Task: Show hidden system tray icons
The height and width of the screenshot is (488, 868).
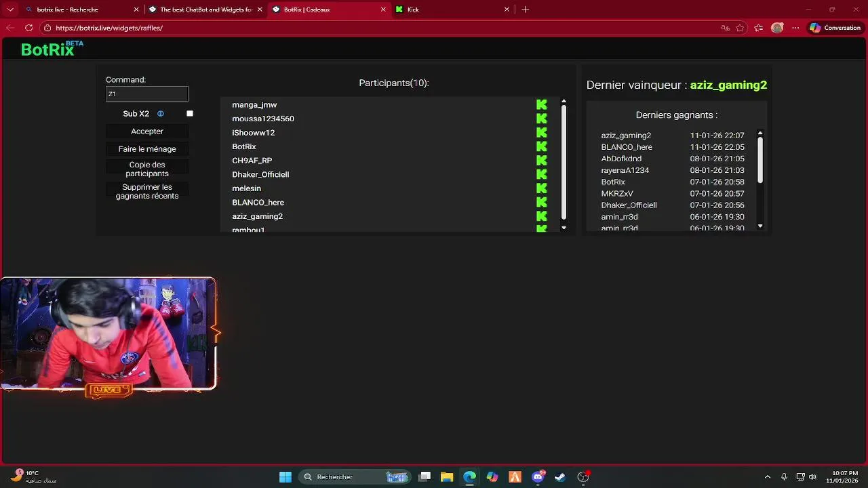Action: coord(768,477)
